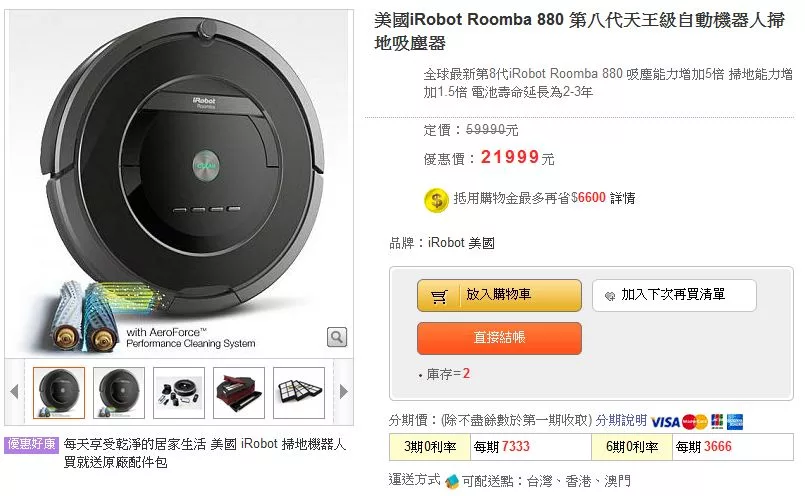Click the magnifier zoom icon on product image
Screen dimensions: 805x496
coord(338,336)
